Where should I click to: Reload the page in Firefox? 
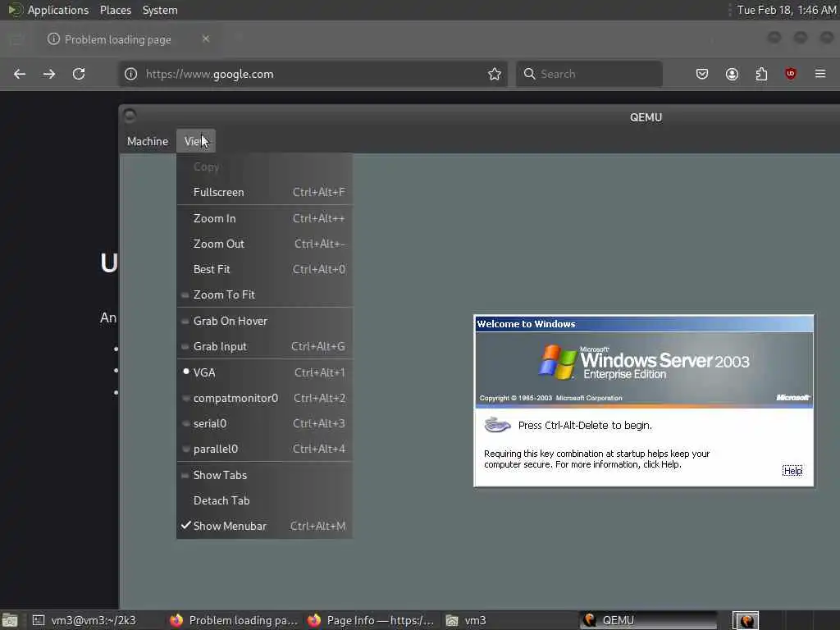click(x=79, y=74)
